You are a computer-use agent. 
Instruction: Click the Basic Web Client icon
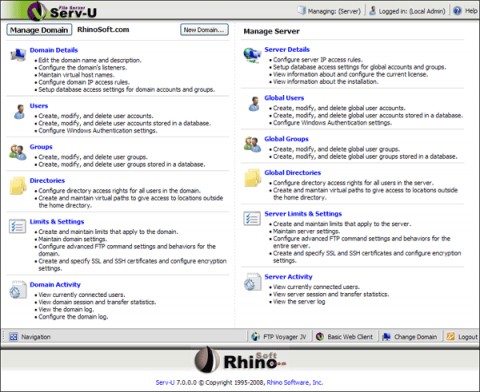[320, 337]
